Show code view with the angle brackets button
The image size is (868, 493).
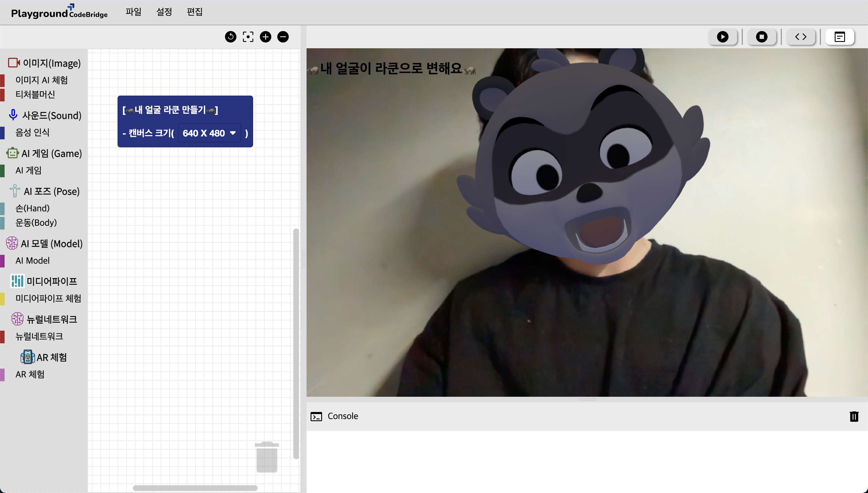click(x=801, y=36)
